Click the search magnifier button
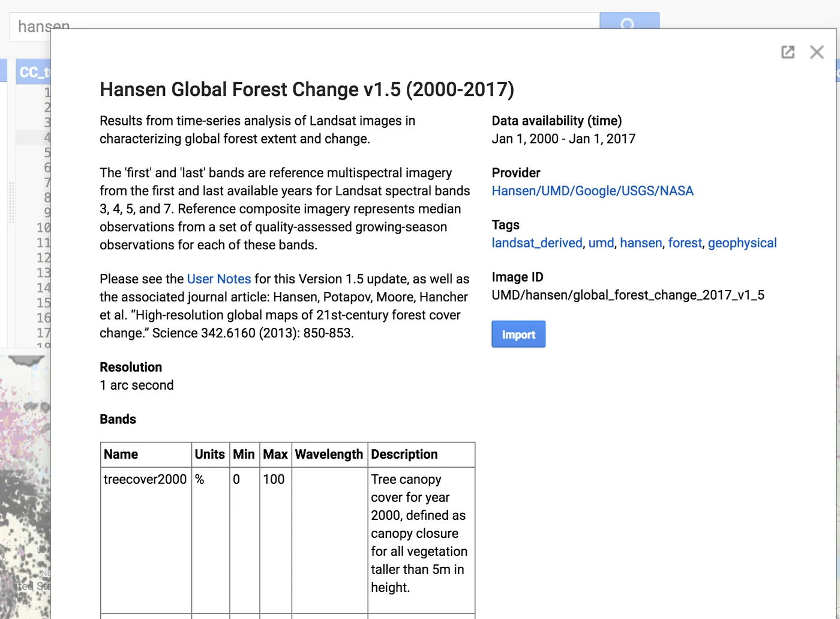Viewport: 840px width, 619px height. coord(629,20)
